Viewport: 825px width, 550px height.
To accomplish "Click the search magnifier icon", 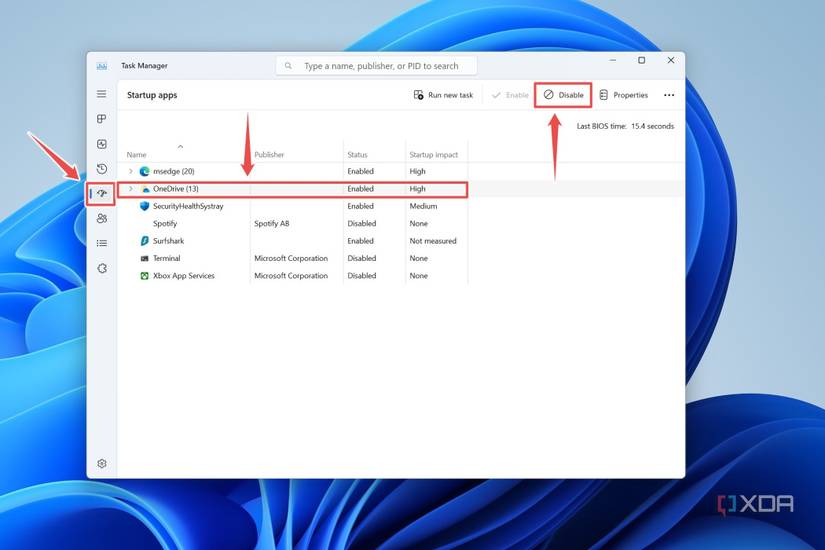I will tap(288, 66).
